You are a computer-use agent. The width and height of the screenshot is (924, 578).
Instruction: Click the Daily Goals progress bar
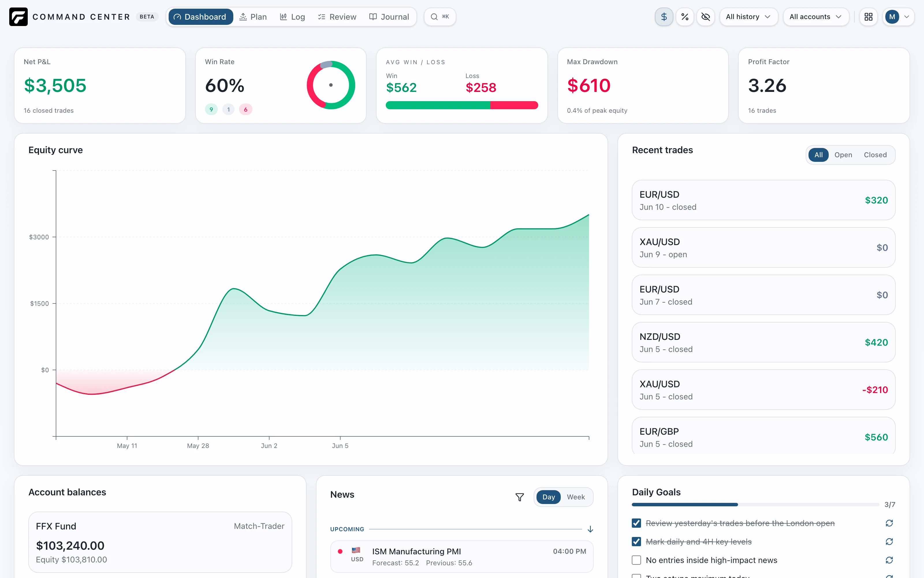(755, 505)
